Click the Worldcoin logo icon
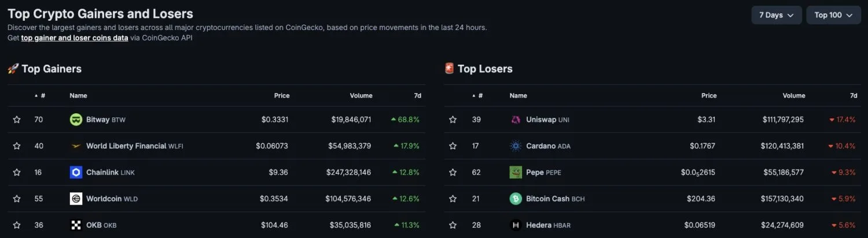Viewport: 868px width, 238px height. click(x=76, y=199)
